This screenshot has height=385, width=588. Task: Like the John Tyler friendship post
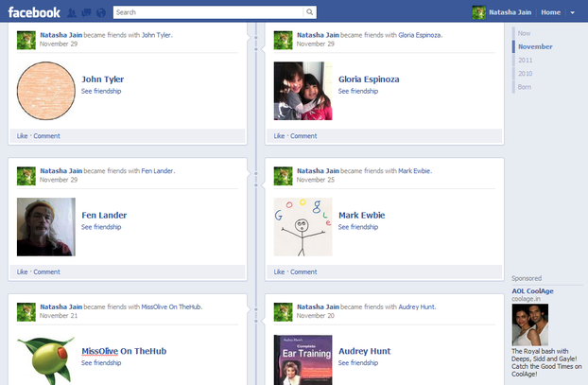(x=22, y=136)
